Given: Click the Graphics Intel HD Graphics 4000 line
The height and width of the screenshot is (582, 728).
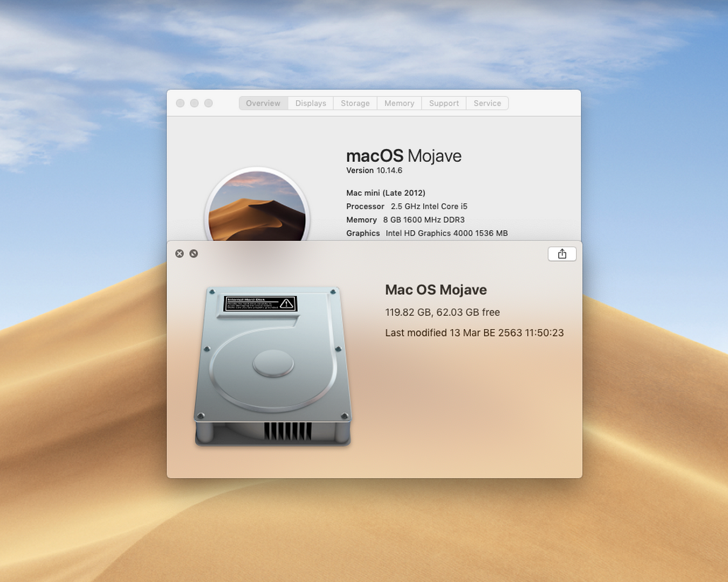Looking at the screenshot, I should pyautogui.click(x=427, y=233).
